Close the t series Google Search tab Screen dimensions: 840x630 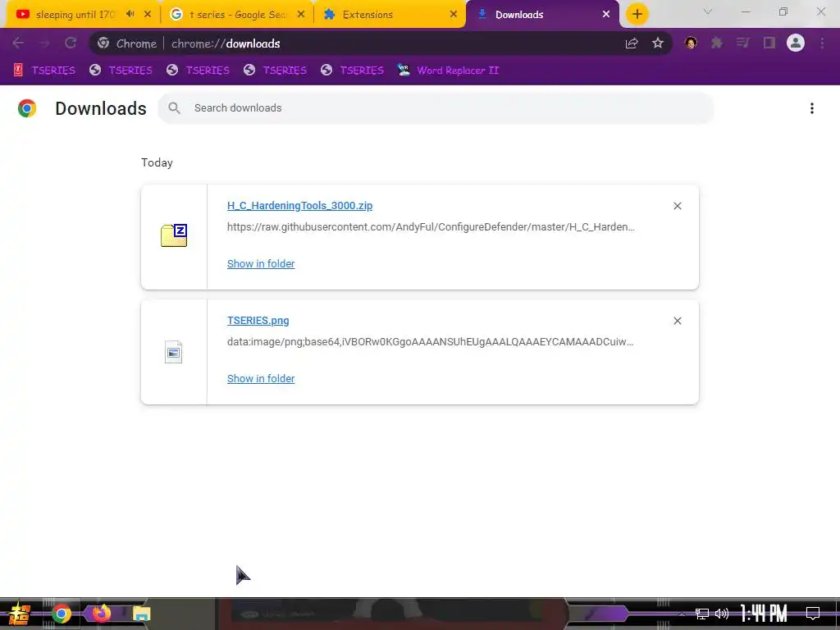point(301,15)
